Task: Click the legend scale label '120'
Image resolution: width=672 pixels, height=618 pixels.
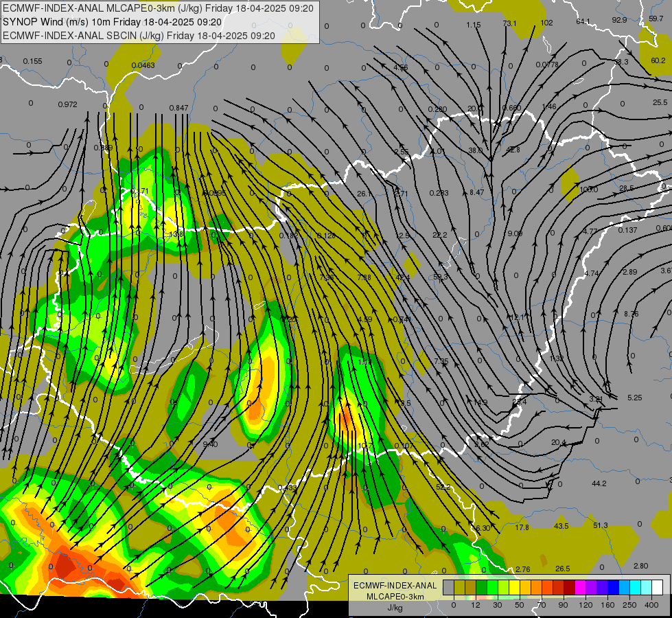Action: (586, 605)
